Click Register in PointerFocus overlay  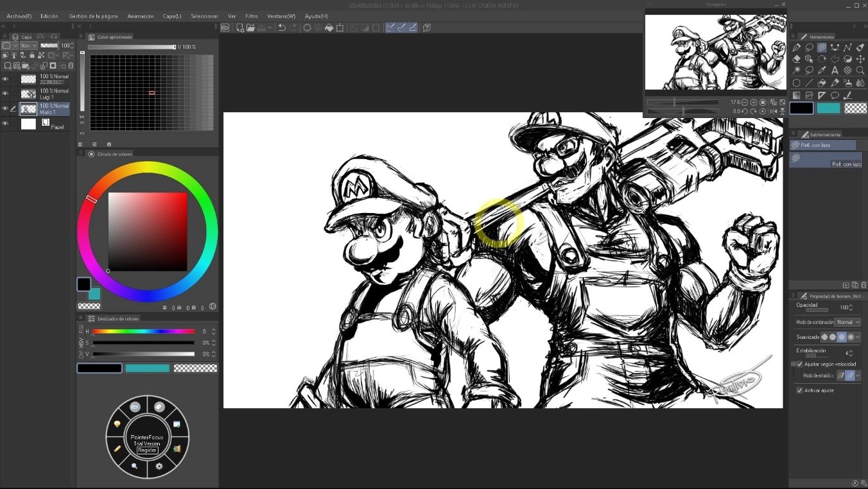147,450
